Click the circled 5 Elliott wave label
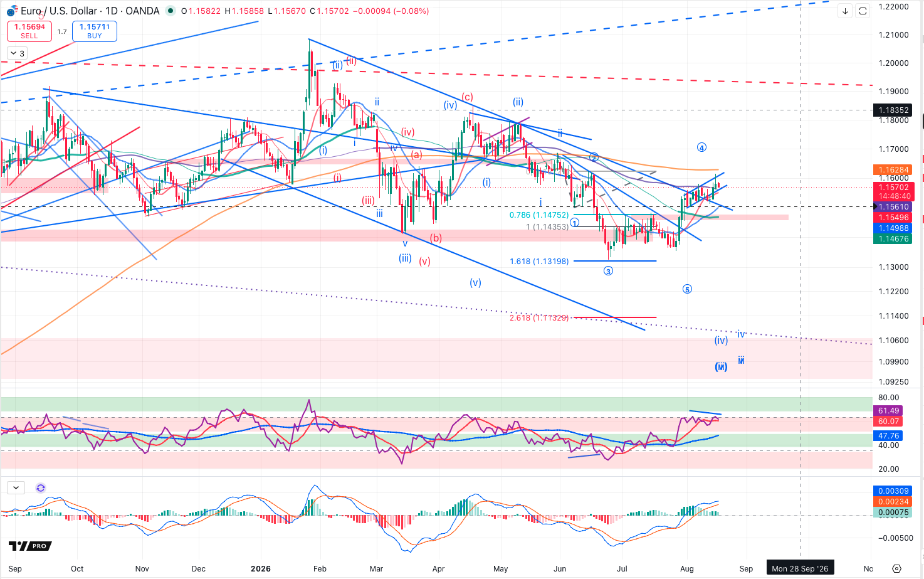The image size is (924, 579). click(x=687, y=289)
